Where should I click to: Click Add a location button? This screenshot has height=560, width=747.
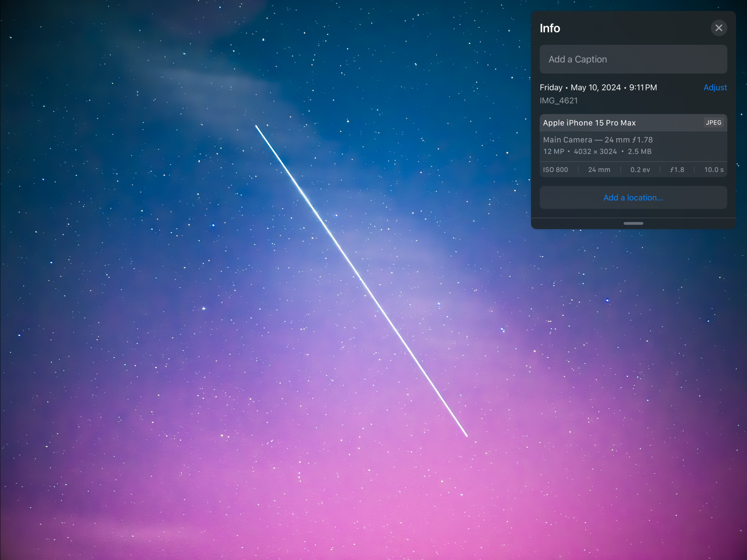pos(633,197)
